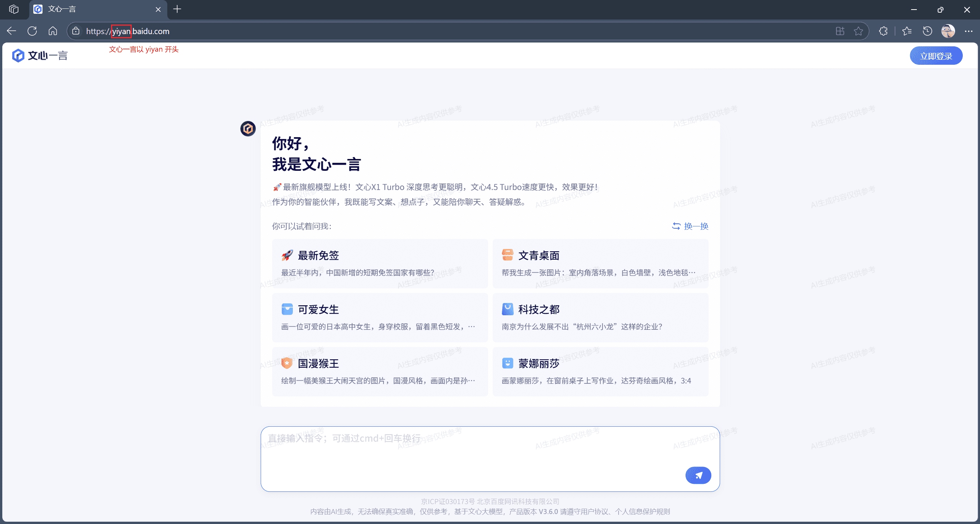
Task: Click the 我是文心一言 heading text
Action: [x=317, y=165]
